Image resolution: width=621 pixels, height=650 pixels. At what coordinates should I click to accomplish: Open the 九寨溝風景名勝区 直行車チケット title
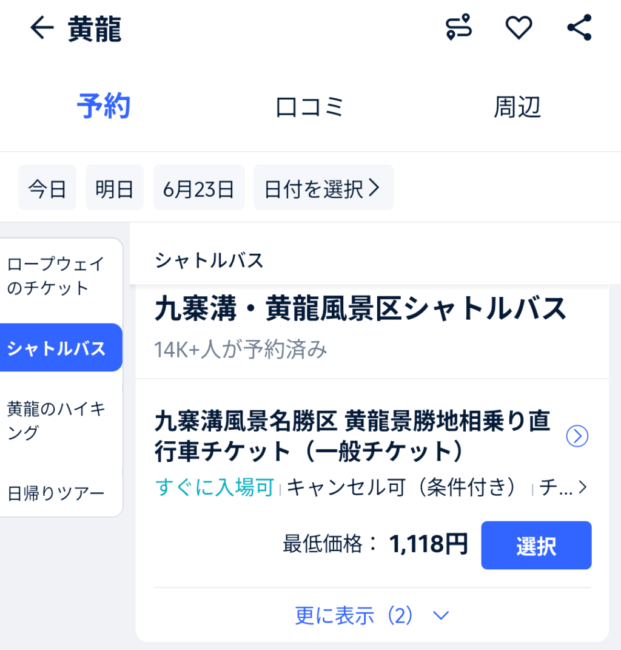coord(352,435)
